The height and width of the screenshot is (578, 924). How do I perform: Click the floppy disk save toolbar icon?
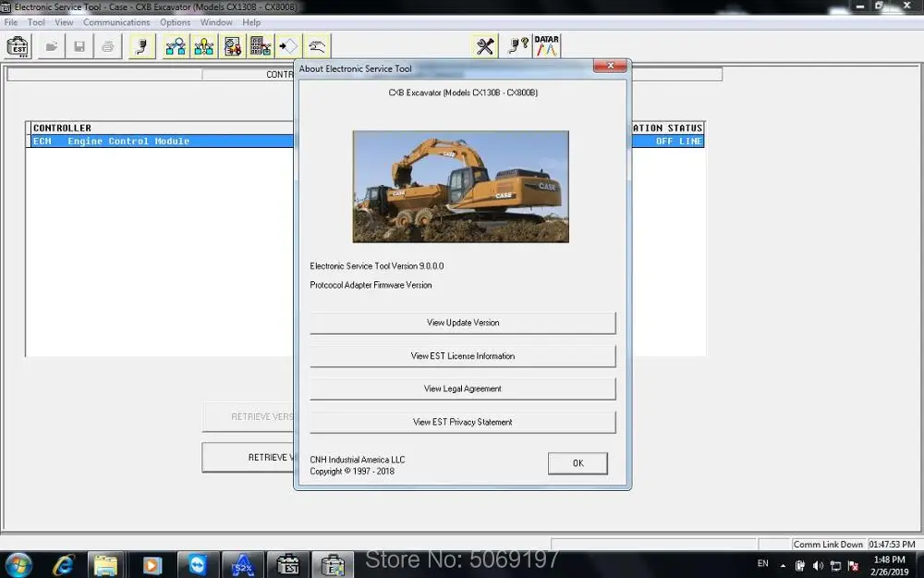click(x=79, y=46)
